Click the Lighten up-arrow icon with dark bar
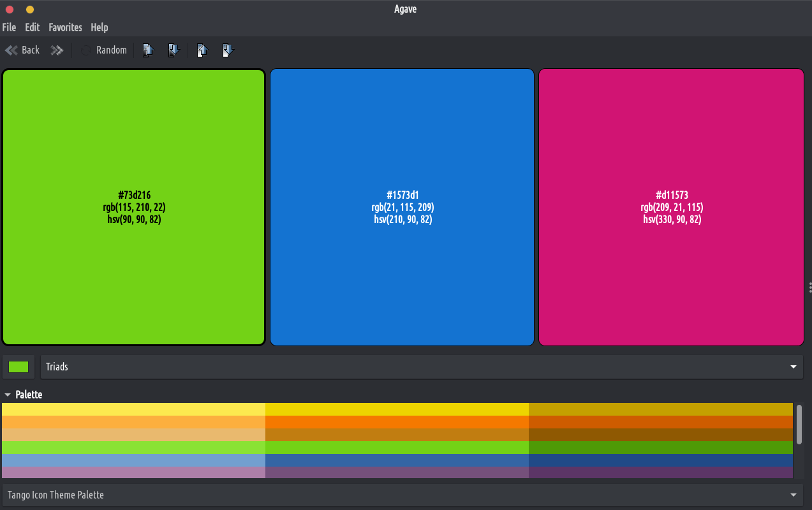 point(149,50)
